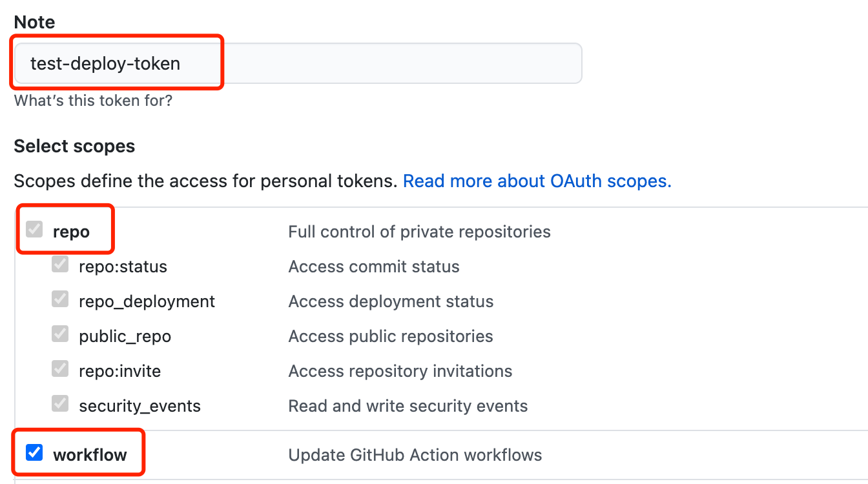The image size is (868, 484).
Task: Toggle the repo:status checkbox
Action: tap(60, 265)
